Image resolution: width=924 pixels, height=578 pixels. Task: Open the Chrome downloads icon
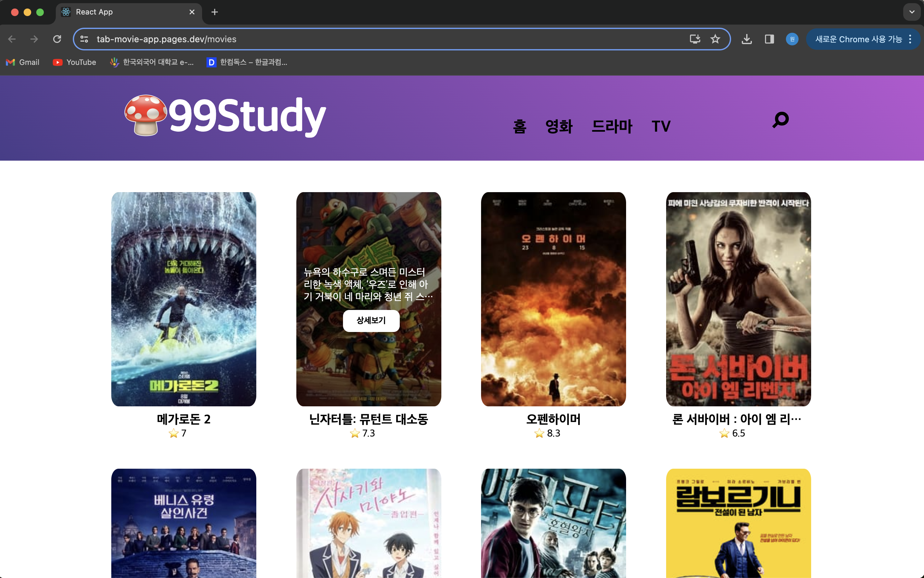coord(747,39)
